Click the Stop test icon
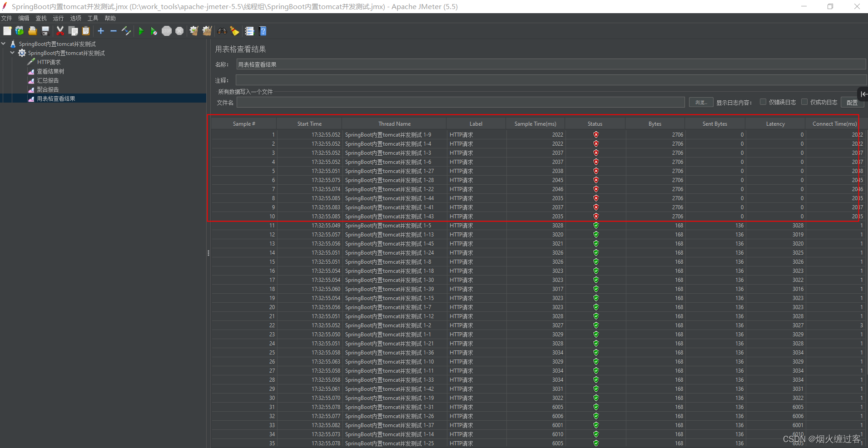Screen dimensions: 868x448 pyautogui.click(x=167, y=31)
